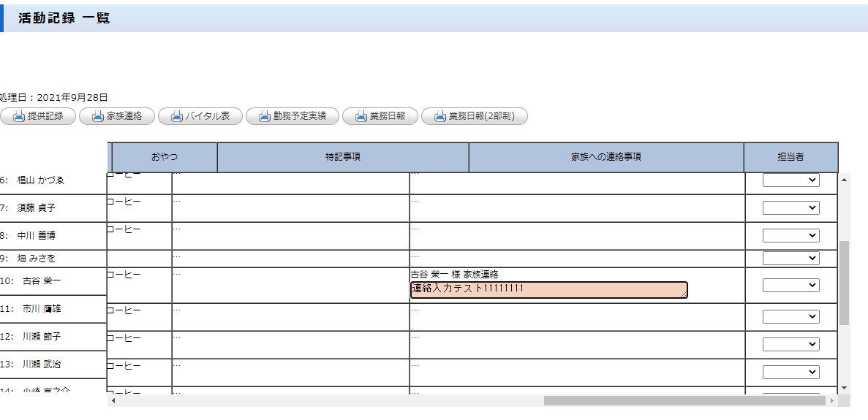Click printer icon on 勤務予定実績 button

pos(265,117)
